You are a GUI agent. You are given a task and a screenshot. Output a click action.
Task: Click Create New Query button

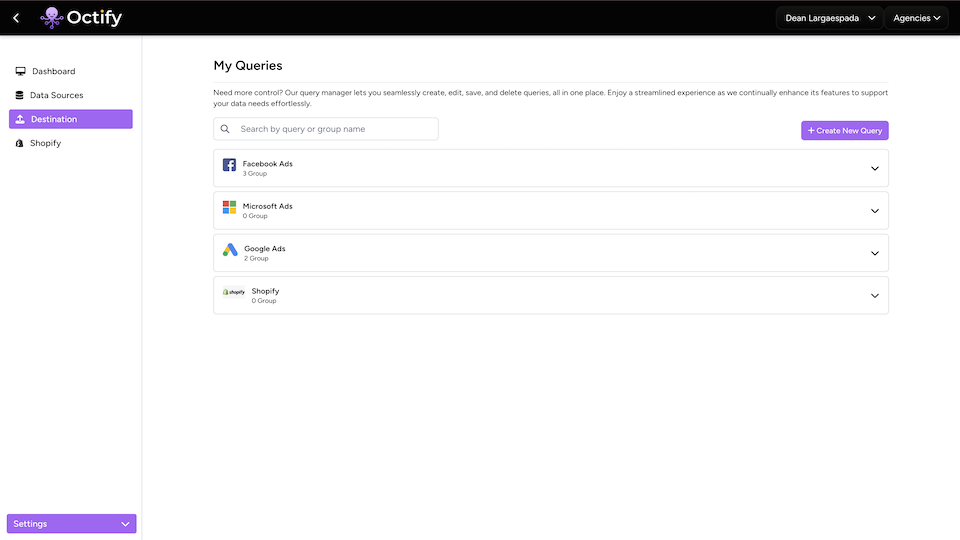click(x=845, y=130)
